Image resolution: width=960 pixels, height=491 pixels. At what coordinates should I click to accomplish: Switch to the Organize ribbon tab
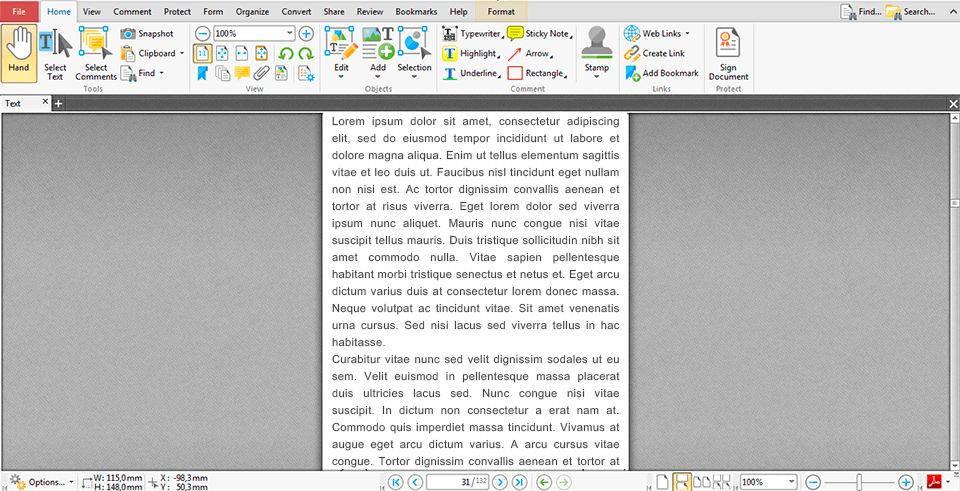252,11
